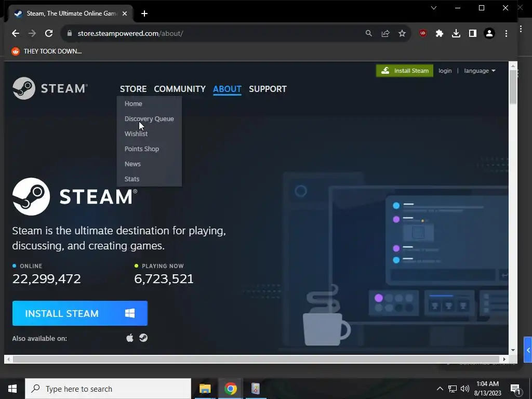Share this page icon
This screenshot has height=399, width=532.
coord(385,33)
